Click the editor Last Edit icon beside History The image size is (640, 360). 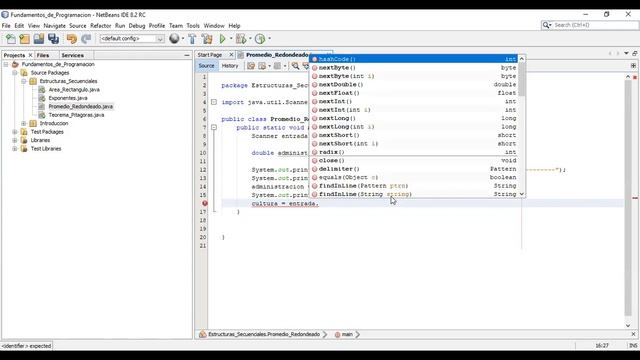(x=251, y=66)
